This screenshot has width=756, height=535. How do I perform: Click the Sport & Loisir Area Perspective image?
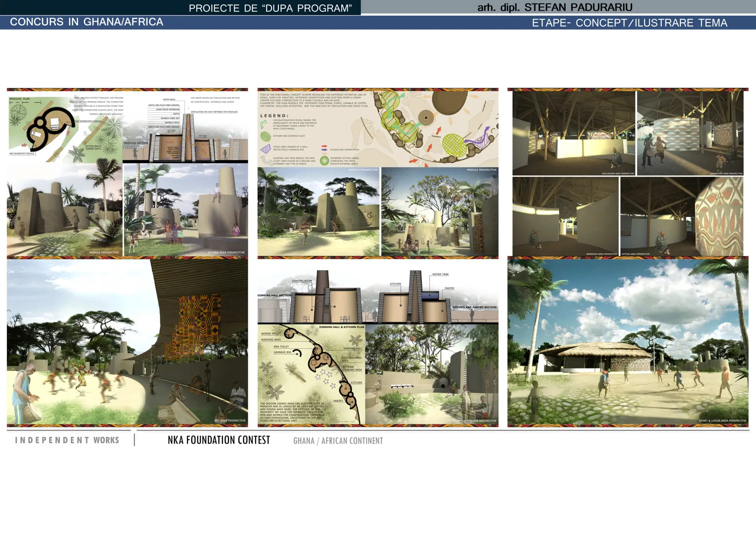click(x=628, y=342)
